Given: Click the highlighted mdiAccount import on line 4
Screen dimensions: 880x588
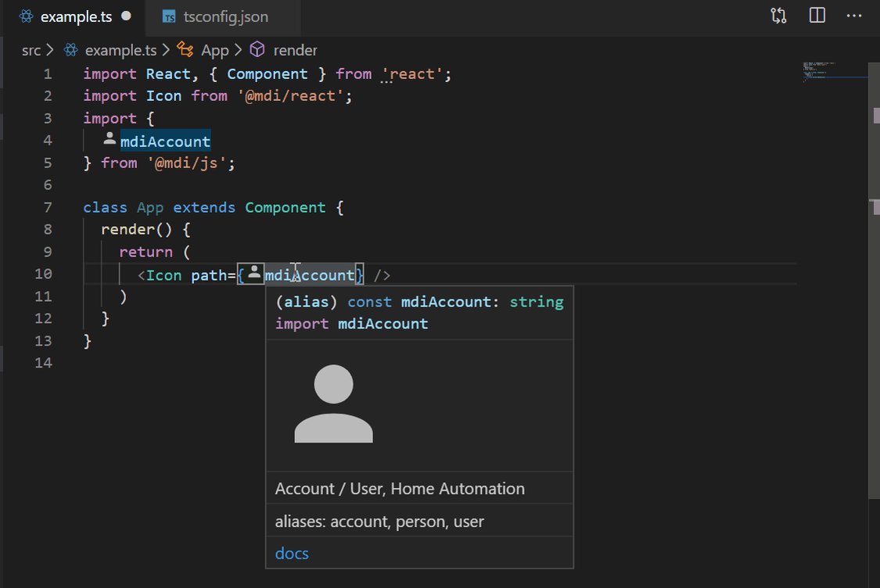Looking at the screenshot, I should pyautogui.click(x=166, y=142).
